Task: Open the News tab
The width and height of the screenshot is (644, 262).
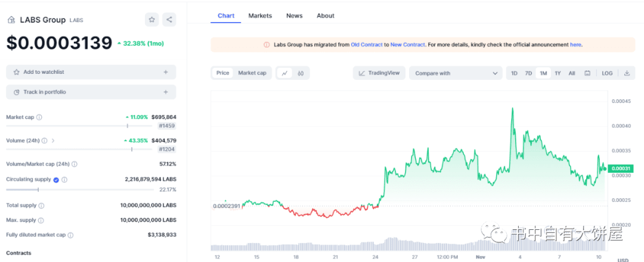Action: coord(295,15)
